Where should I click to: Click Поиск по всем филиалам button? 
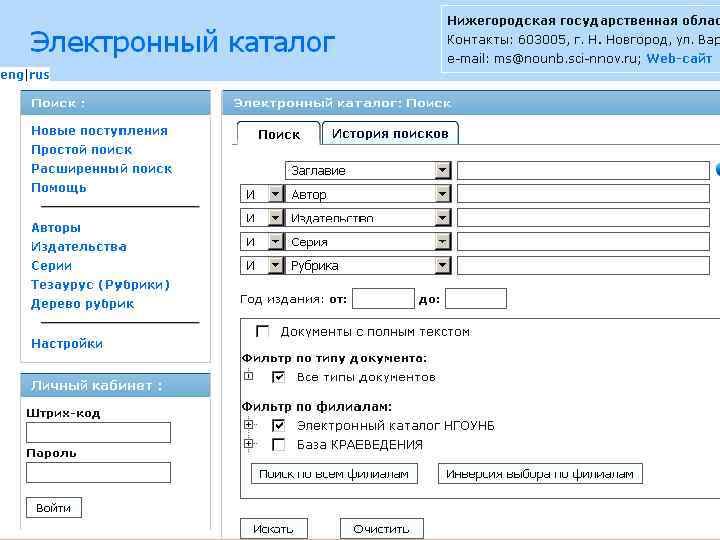(334, 474)
